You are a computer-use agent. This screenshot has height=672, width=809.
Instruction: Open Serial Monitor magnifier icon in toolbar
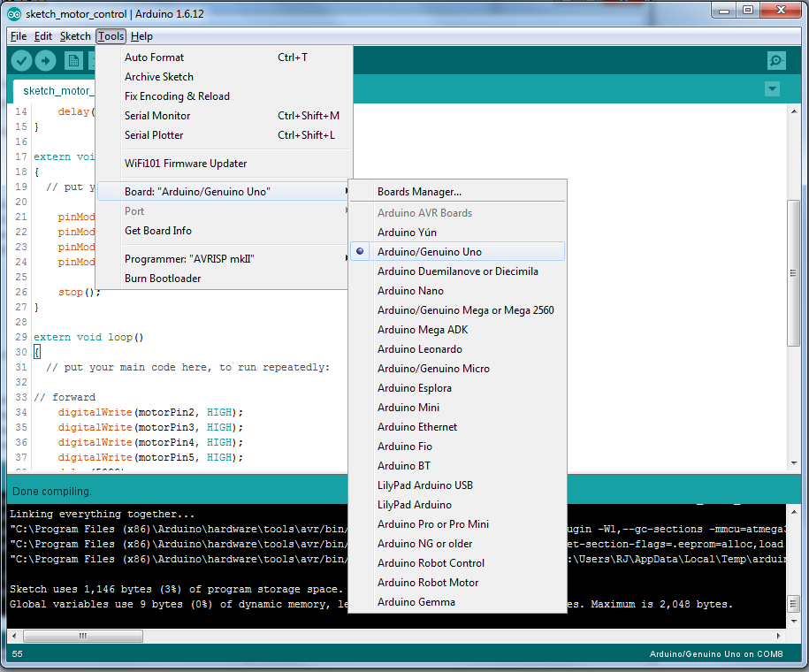(776, 60)
